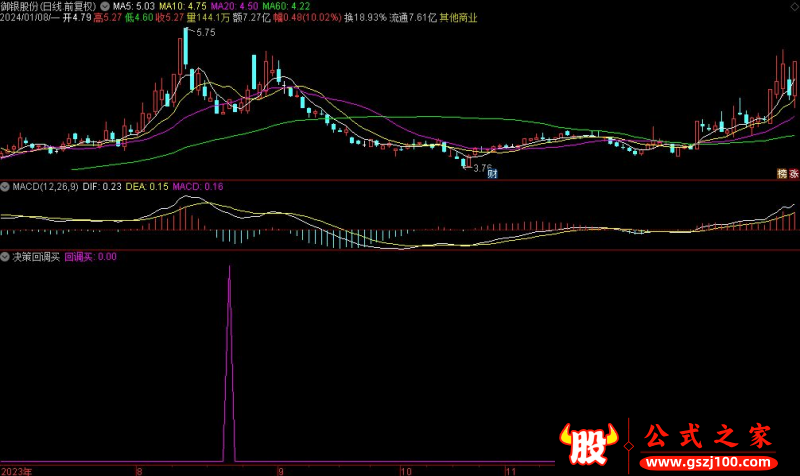Select the MA5 moving average label
The image size is (800, 476).
coord(134,6)
